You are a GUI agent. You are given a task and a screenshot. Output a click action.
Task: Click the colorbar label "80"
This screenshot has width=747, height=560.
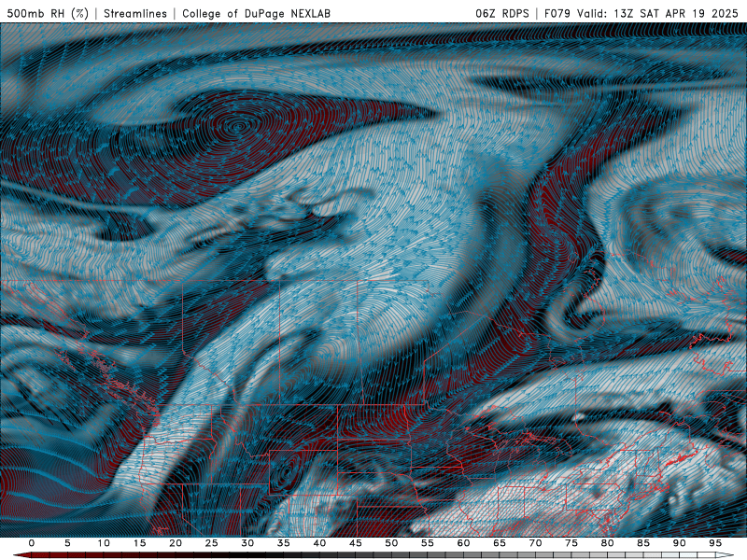click(x=607, y=543)
